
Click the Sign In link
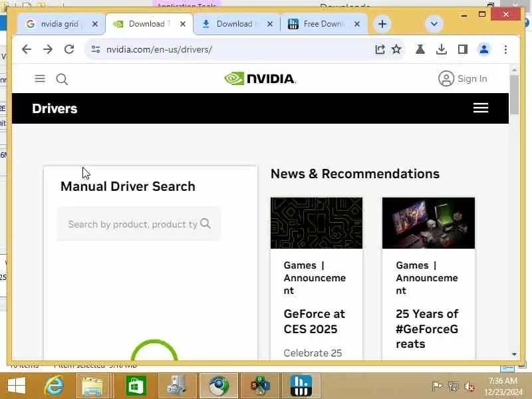tap(472, 78)
